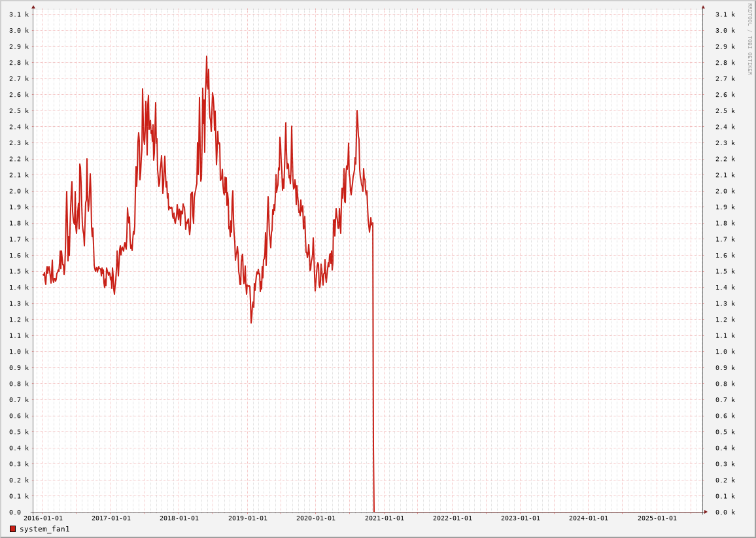Pick the 2021-01-01 x-axis date label
This screenshot has height=538, width=756.
pyautogui.click(x=385, y=518)
